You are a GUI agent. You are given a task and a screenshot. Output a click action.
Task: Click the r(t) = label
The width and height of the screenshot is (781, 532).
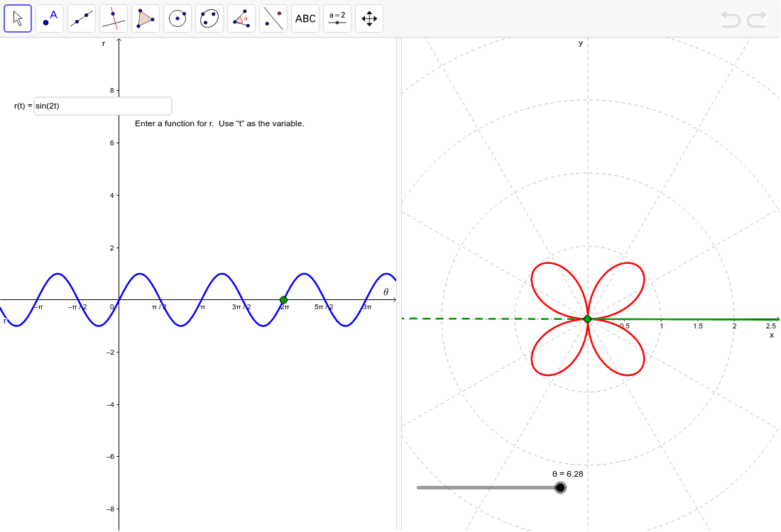point(23,106)
